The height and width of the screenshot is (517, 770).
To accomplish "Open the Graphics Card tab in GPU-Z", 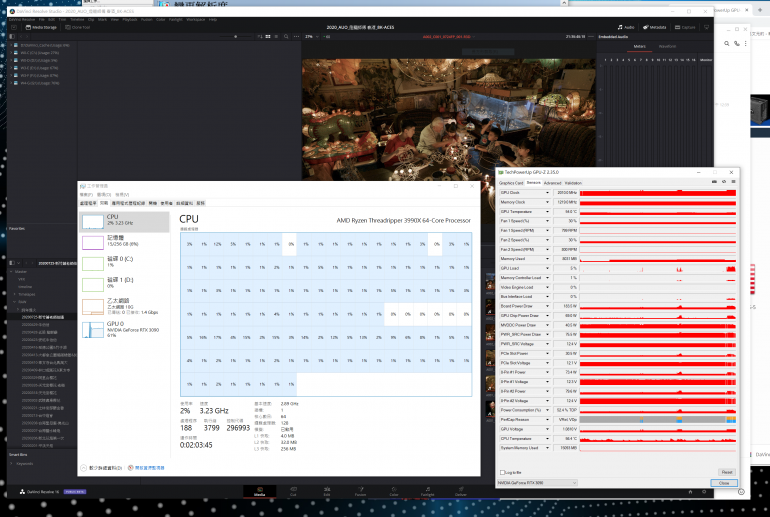I will [511, 183].
